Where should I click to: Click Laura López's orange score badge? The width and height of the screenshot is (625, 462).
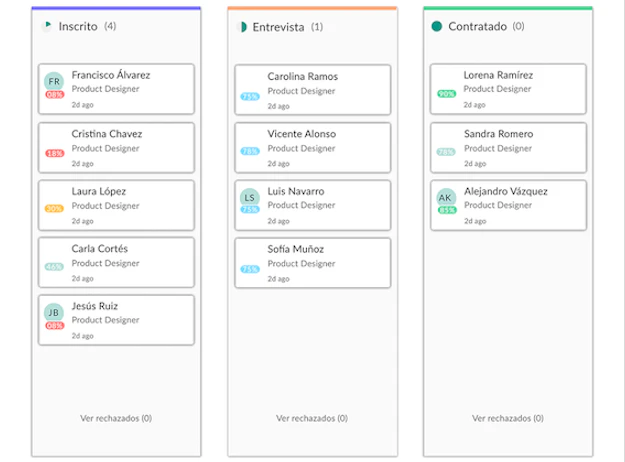[54, 208]
